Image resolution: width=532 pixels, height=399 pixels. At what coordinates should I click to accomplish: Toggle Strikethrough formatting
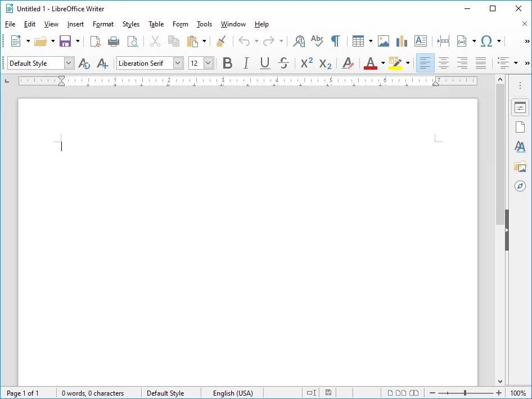click(283, 64)
